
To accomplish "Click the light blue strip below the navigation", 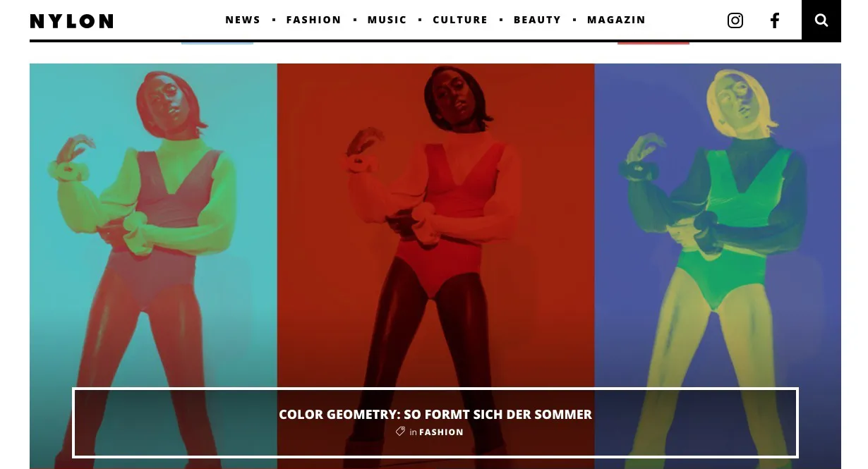I will (x=217, y=42).
